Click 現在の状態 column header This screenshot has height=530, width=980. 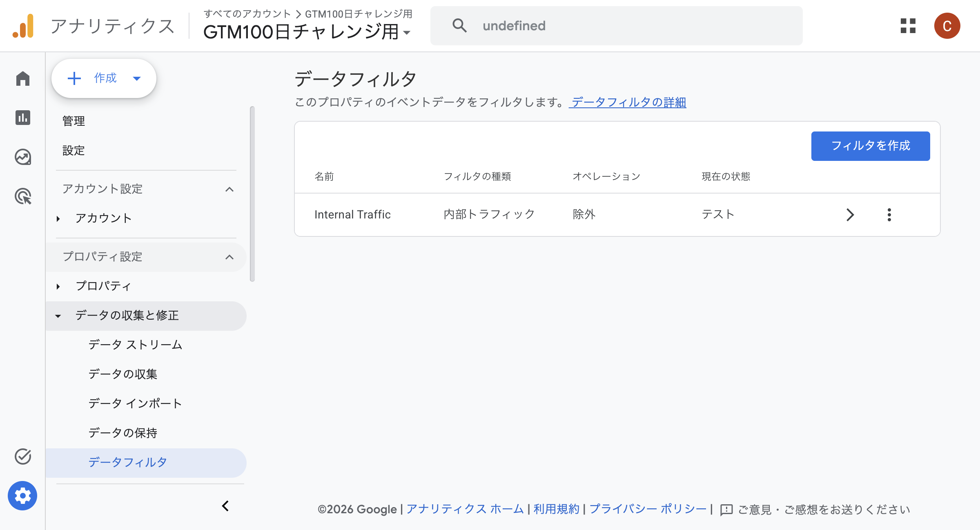tap(726, 176)
